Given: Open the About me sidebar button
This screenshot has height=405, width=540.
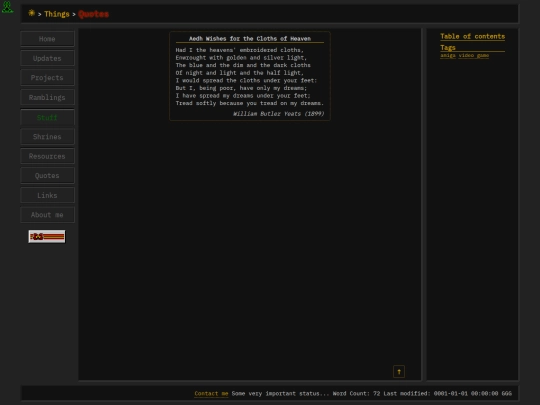Looking at the screenshot, I should 47,215.
